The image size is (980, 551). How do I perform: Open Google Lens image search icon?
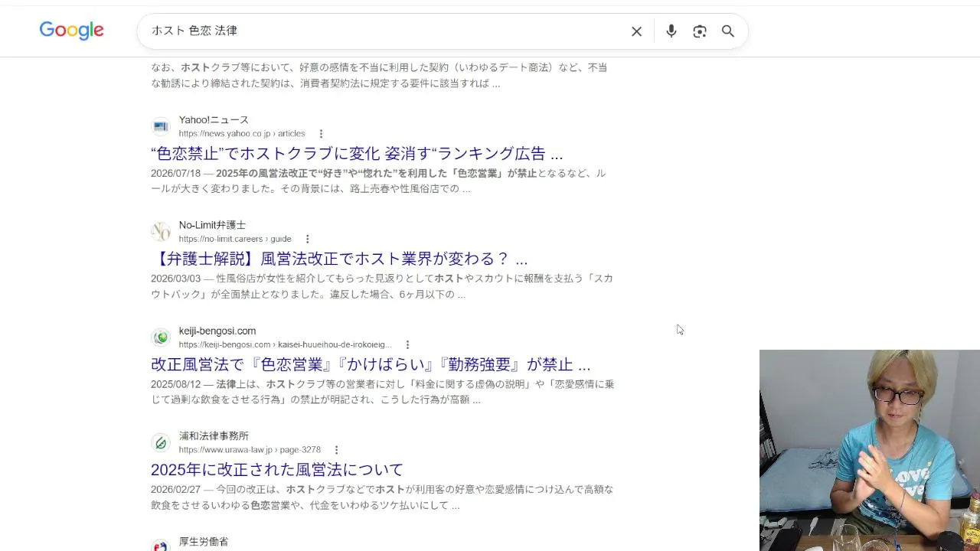700,31
